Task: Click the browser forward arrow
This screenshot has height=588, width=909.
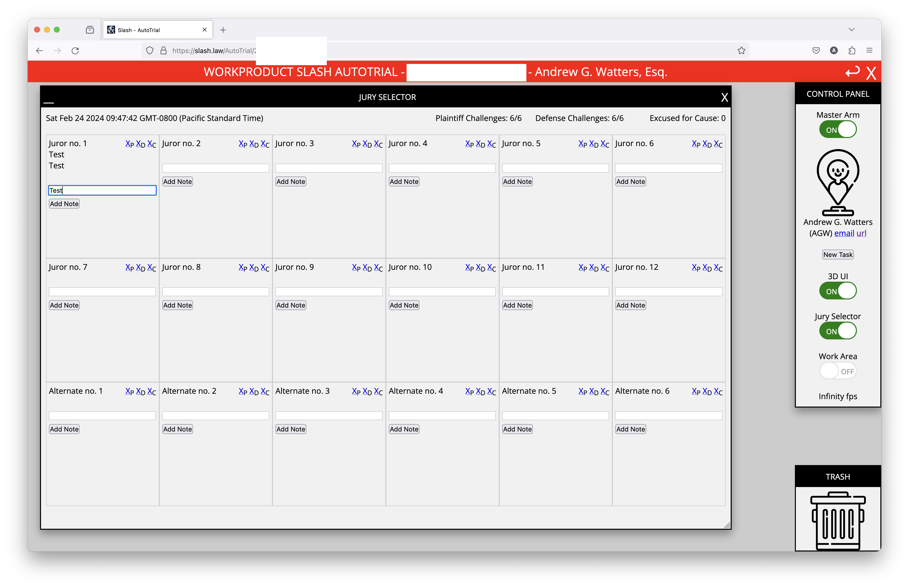Action: tap(57, 50)
